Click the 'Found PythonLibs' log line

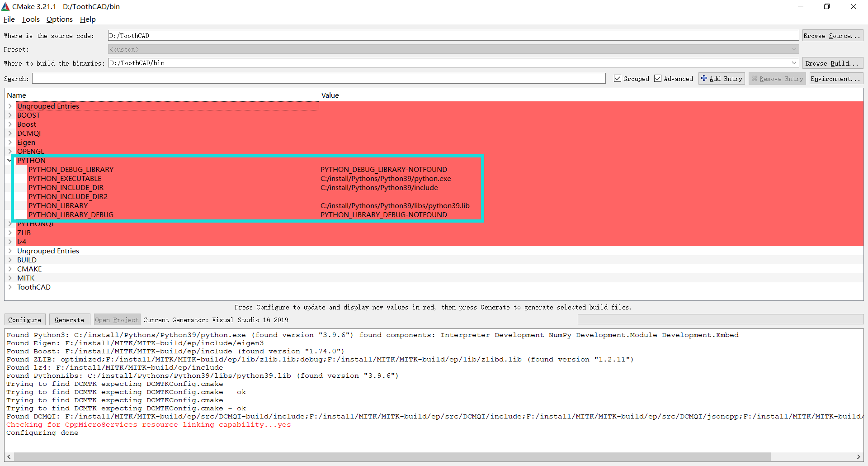pyautogui.click(x=203, y=376)
